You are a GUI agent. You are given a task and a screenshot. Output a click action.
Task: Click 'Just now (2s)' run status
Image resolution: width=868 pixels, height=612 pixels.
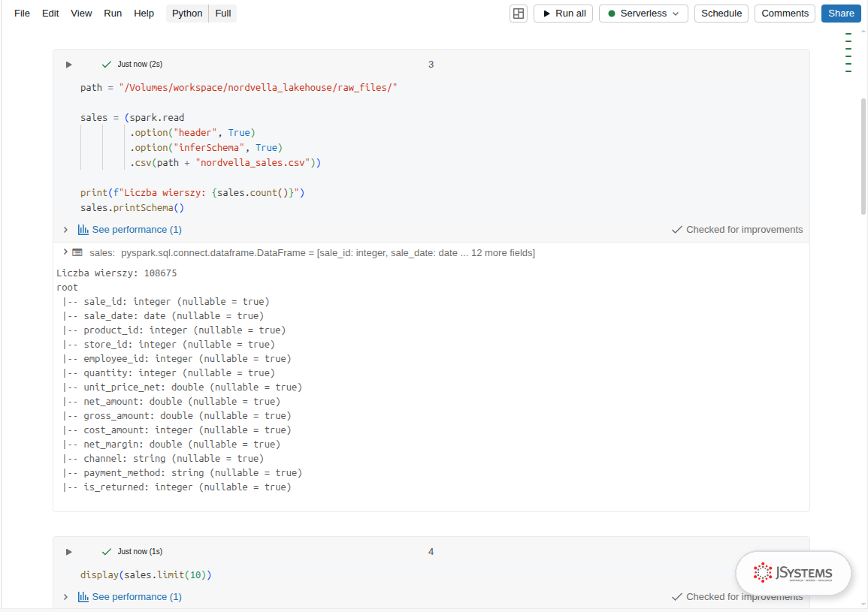[x=140, y=65]
